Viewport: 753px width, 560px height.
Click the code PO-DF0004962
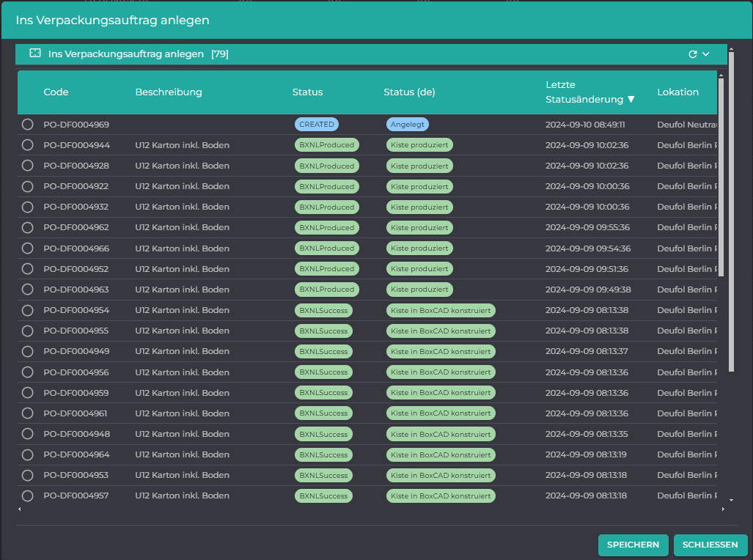tap(76, 228)
